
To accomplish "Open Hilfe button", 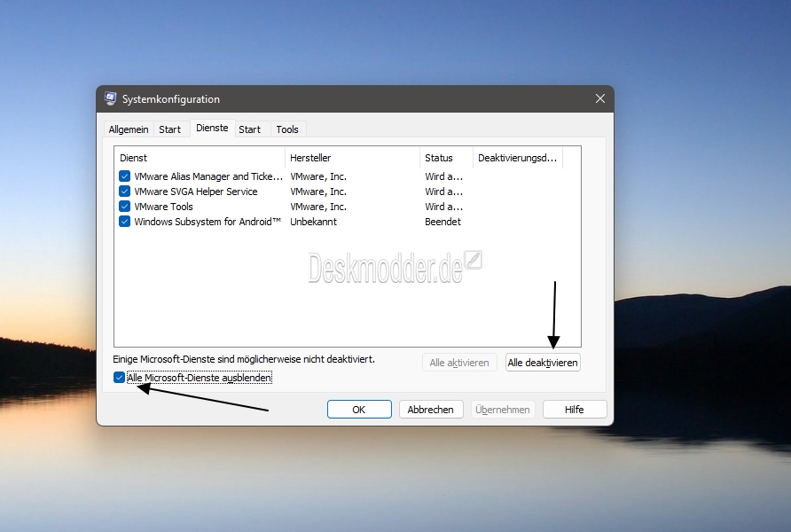I will coord(575,410).
